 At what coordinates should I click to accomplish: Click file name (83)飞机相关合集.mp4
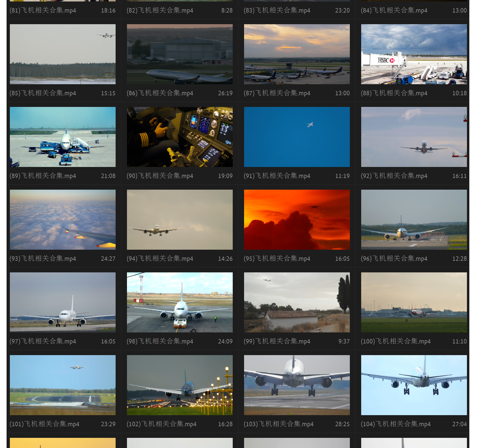click(277, 10)
